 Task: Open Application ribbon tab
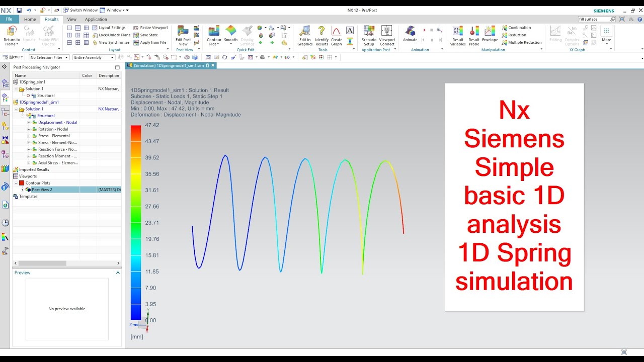tap(96, 19)
